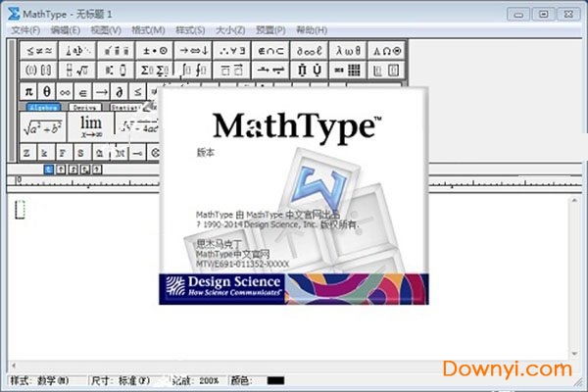
Task: Open the labeled arrow templates palette
Action: (270, 70)
